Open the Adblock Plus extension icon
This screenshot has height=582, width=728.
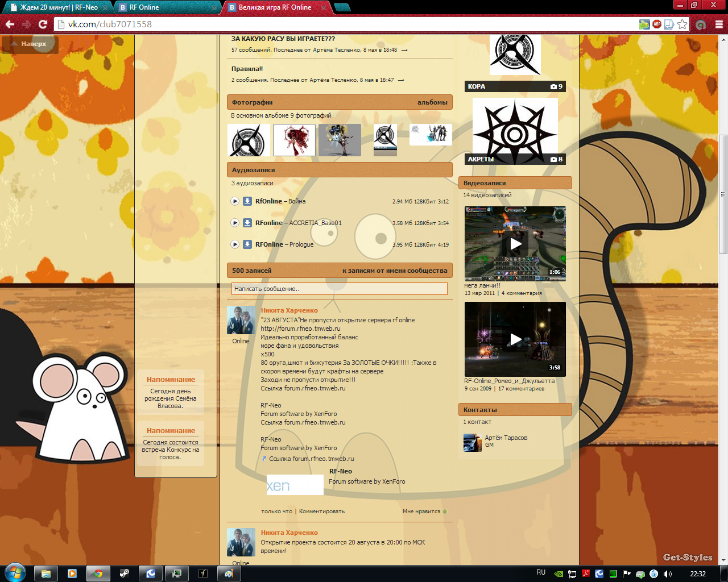tap(657, 24)
